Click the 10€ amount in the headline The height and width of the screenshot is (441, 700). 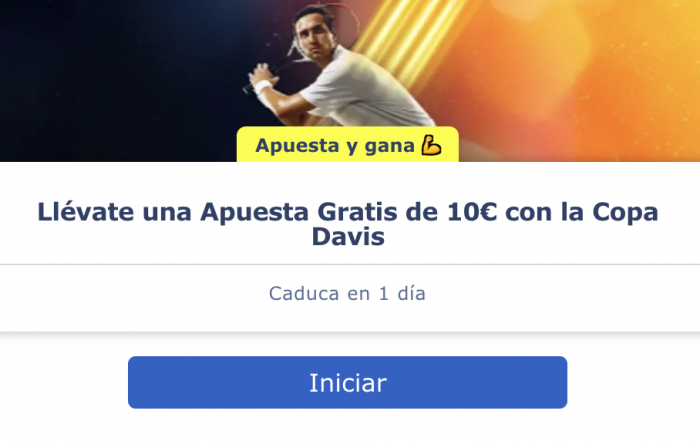[472, 212]
